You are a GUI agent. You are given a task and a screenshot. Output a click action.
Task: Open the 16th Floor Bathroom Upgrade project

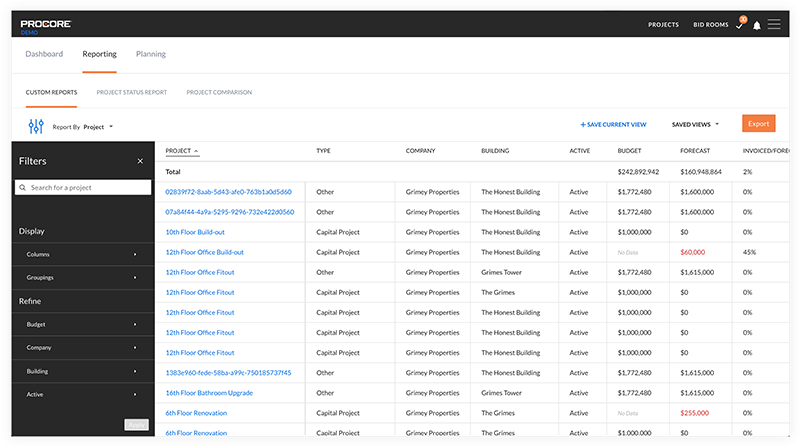(209, 393)
